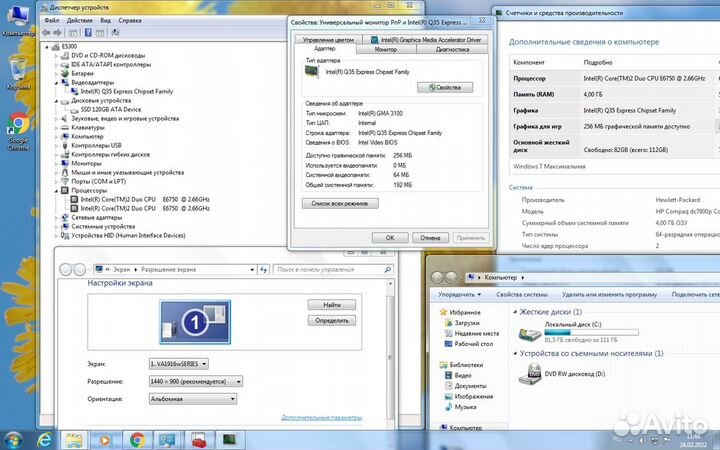Launch Google Chrome from the desktop
The width and height of the screenshot is (720, 450).
click(18, 131)
